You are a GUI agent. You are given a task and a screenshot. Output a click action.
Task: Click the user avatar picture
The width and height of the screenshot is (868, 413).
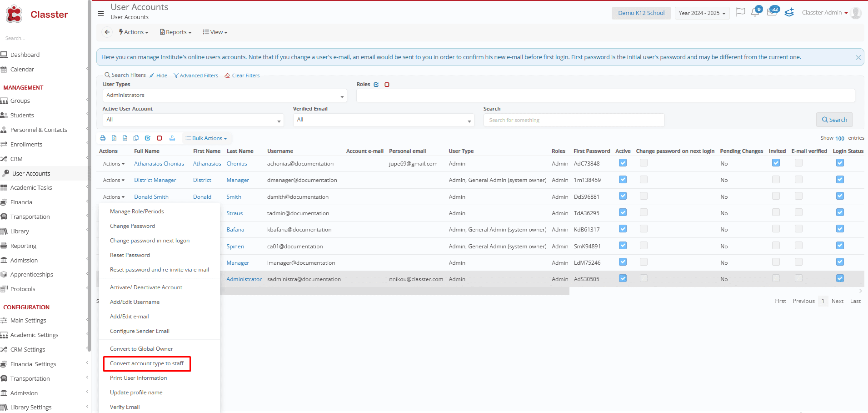click(856, 13)
